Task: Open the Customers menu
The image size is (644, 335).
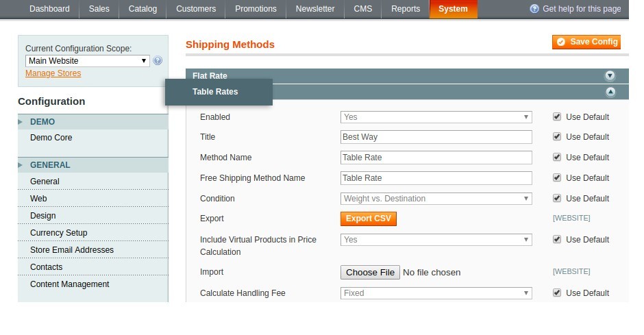Action: (196, 9)
